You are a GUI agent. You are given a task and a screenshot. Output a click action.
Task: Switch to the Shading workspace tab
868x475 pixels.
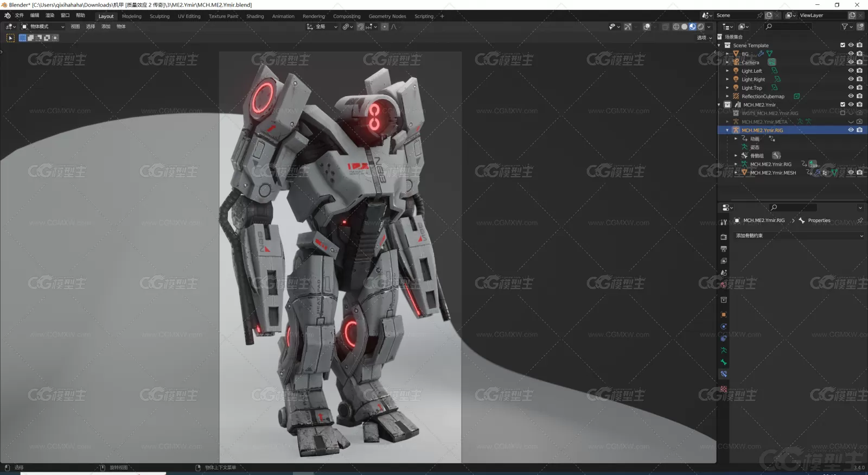click(255, 16)
